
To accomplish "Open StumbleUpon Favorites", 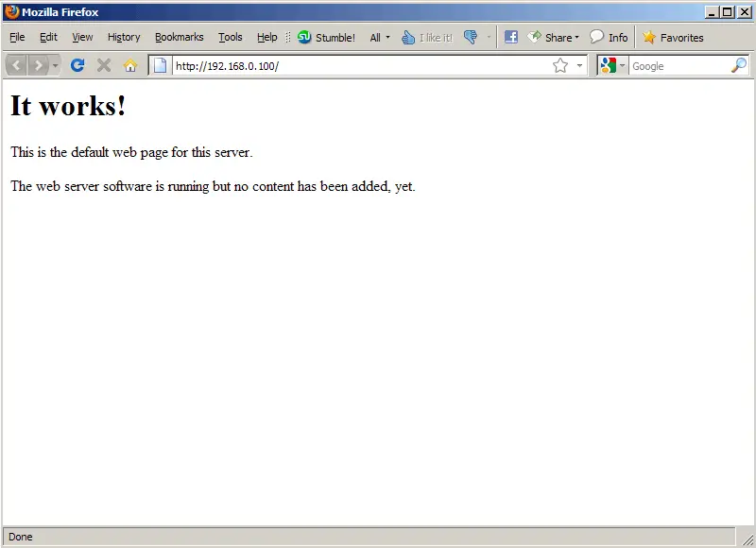I will click(x=673, y=38).
